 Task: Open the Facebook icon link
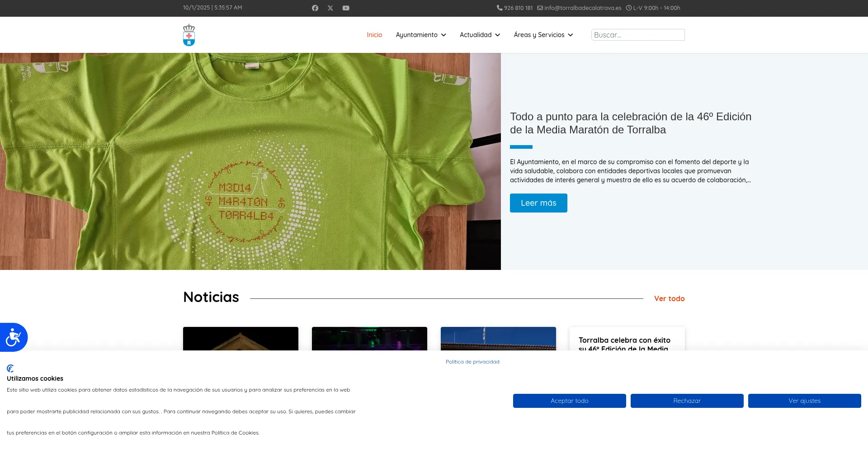tap(315, 8)
